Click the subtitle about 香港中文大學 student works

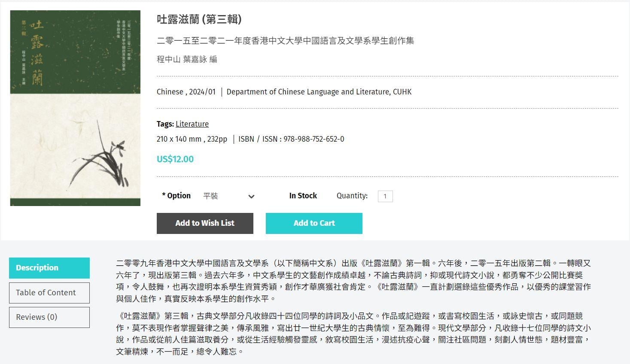285,41
